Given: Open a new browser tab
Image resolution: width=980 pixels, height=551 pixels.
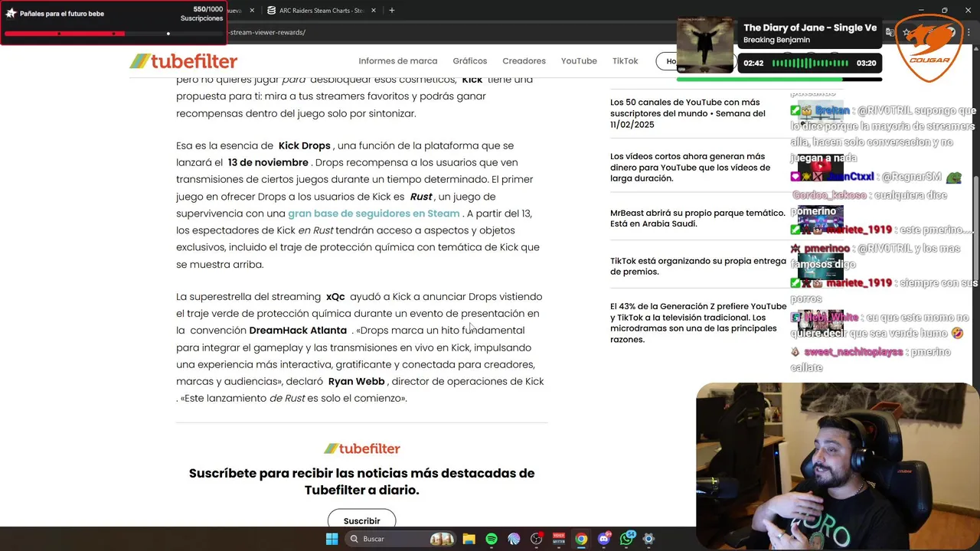Looking at the screenshot, I should 392,11.
